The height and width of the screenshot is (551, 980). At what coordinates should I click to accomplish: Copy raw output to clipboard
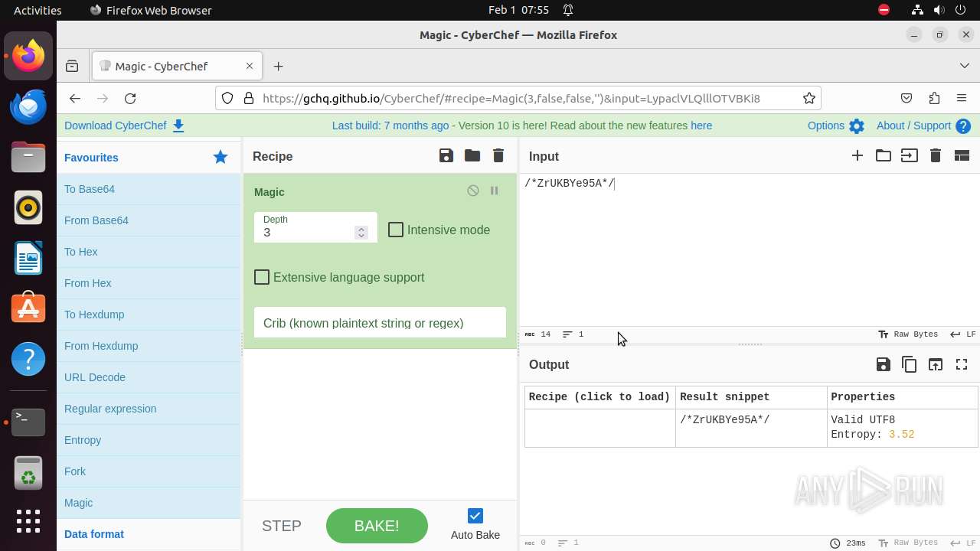910,364
